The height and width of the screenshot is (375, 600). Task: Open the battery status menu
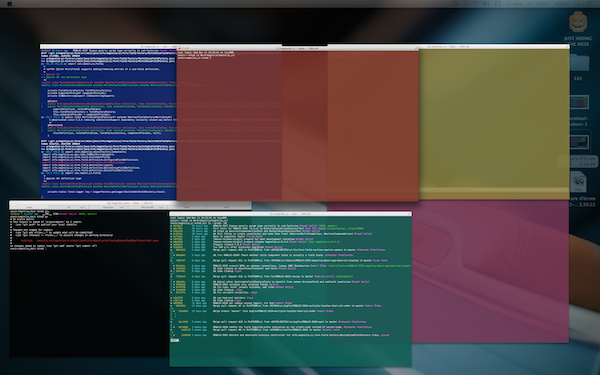click(x=486, y=3)
